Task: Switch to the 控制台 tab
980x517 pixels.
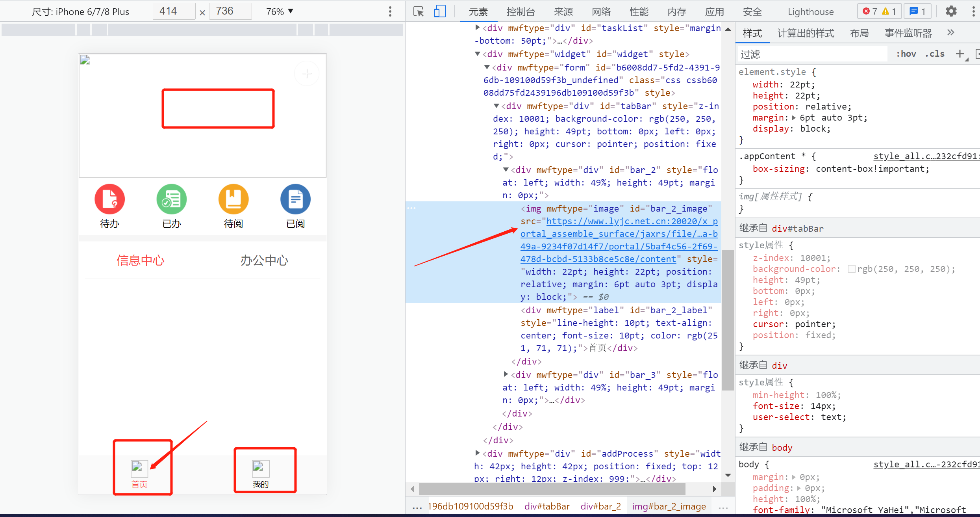Action: click(x=521, y=12)
